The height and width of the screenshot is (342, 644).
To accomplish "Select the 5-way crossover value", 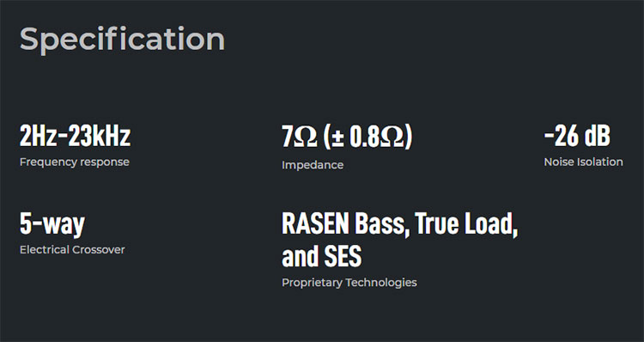I will coord(52,224).
